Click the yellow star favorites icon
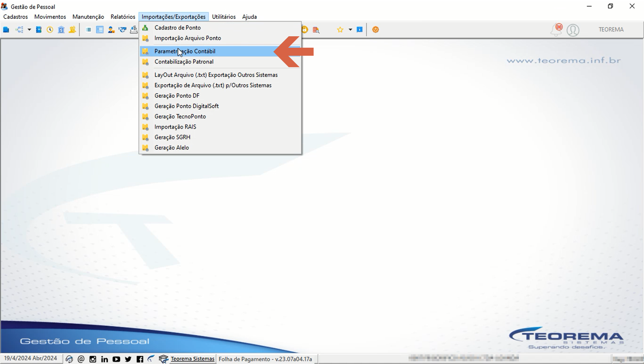The width and height of the screenshot is (644, 364). (340, 30)
